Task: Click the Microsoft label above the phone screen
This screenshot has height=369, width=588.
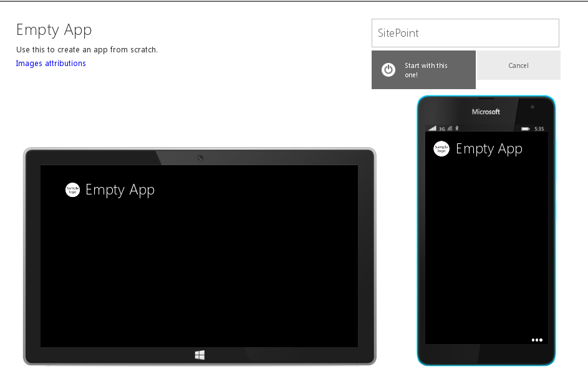Action: [487, 112]
